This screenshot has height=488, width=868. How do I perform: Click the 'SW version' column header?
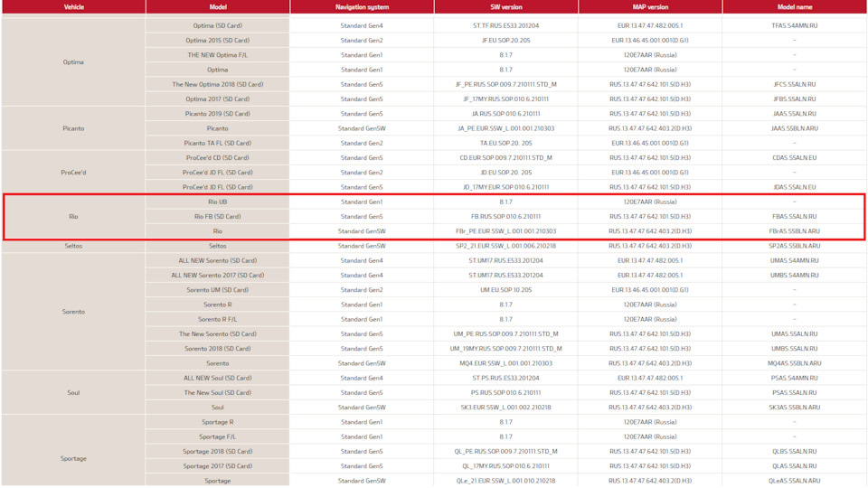[506, 6]
